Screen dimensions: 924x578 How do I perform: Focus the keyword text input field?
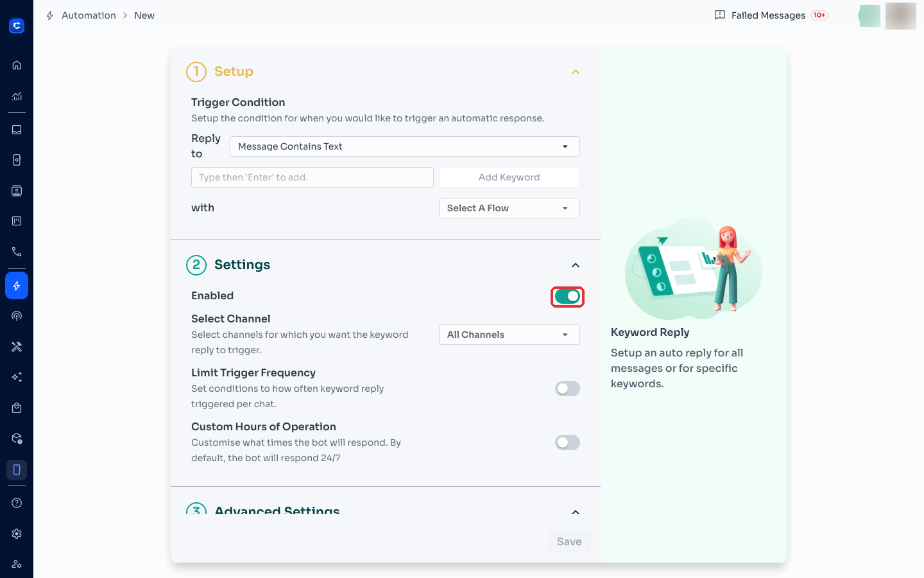coord(312,177)
